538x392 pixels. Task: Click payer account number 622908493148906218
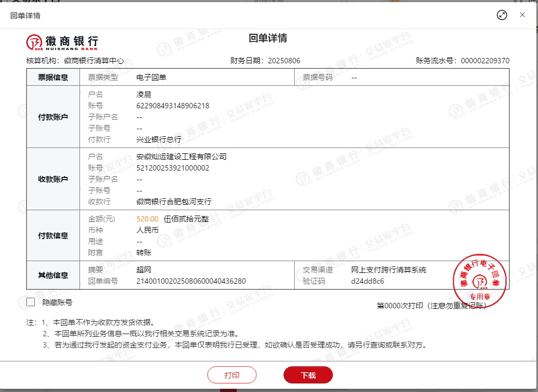coord(172,106)
